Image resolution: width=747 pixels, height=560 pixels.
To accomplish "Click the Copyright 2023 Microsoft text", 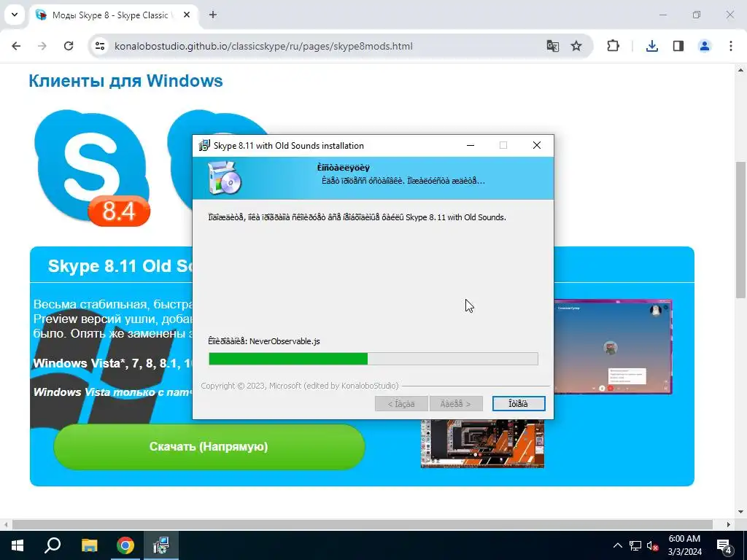I will pos(300,386).
